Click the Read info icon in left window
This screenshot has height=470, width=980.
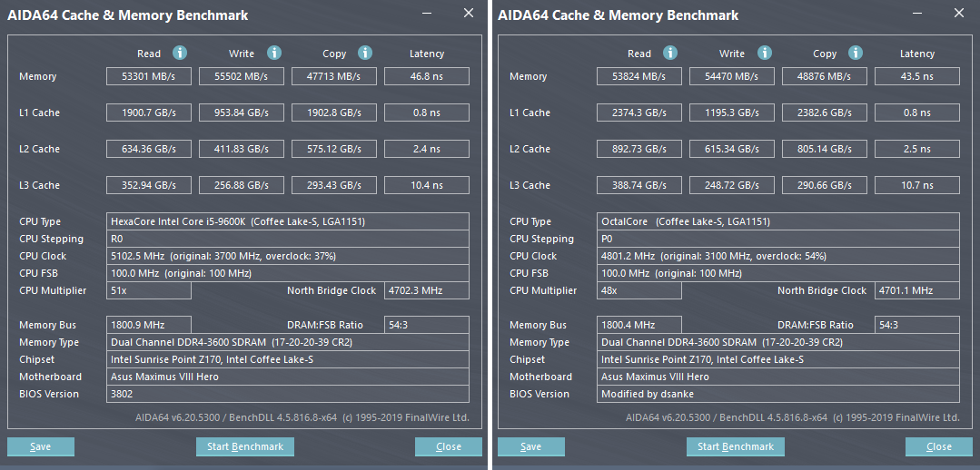[180, 54]
